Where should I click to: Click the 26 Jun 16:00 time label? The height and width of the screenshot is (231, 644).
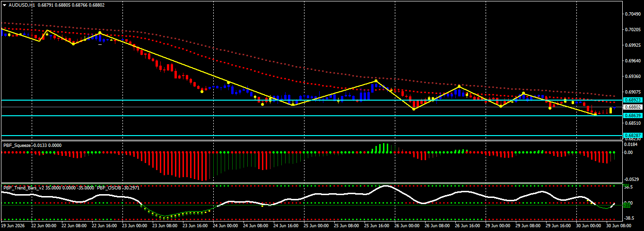click(x=468, y=226)
